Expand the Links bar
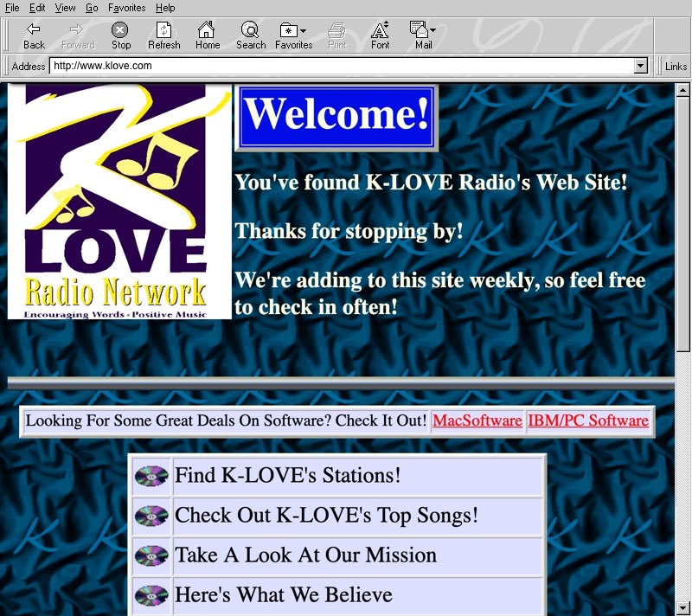This screenshot has height=616, width=692. click(676, 66)
